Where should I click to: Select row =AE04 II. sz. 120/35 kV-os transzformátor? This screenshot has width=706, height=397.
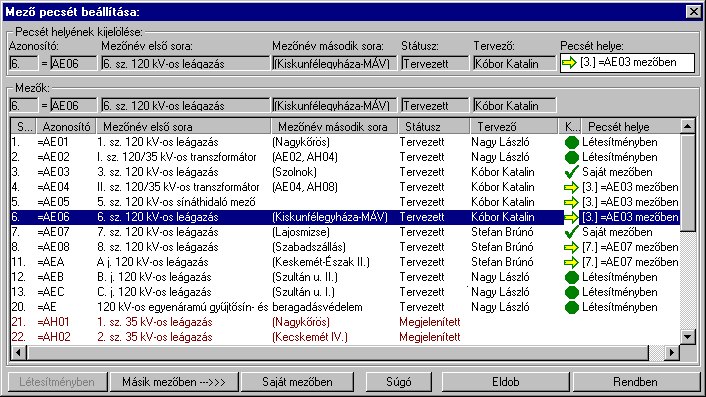coord(345,187)
